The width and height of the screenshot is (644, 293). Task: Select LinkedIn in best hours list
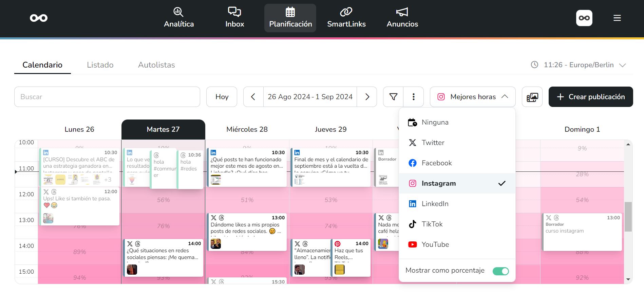(457, 204)
